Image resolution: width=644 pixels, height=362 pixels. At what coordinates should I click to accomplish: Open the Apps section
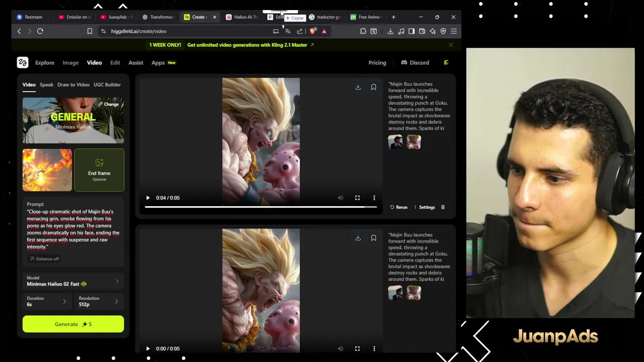(x=158, y=63)
